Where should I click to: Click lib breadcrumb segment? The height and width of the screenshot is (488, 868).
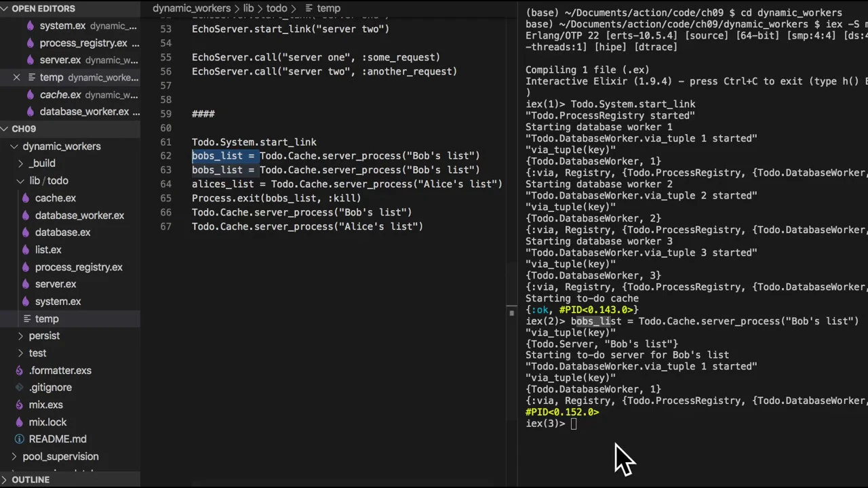tap(248, 8)
